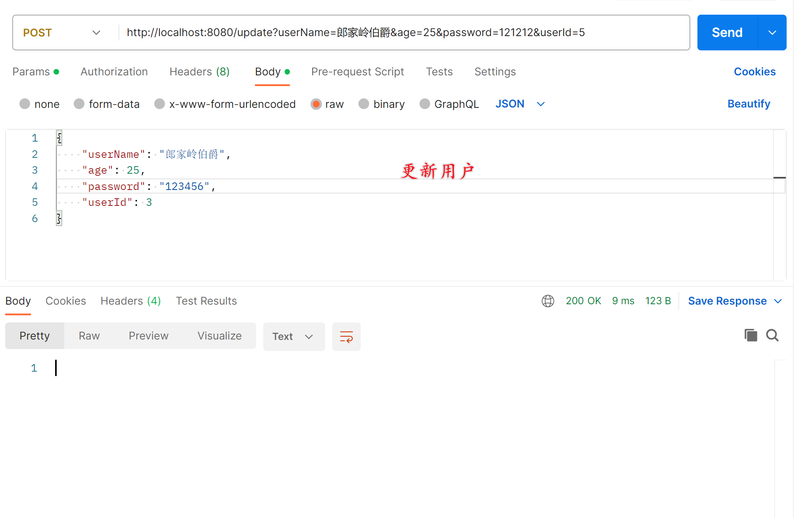
Task: Click the "userId": 3 line in editor
Action: coord(117,203)
